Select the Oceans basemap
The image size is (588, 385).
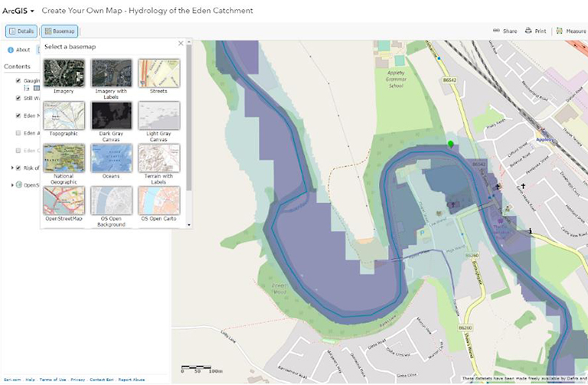click(x=111, y=158)
